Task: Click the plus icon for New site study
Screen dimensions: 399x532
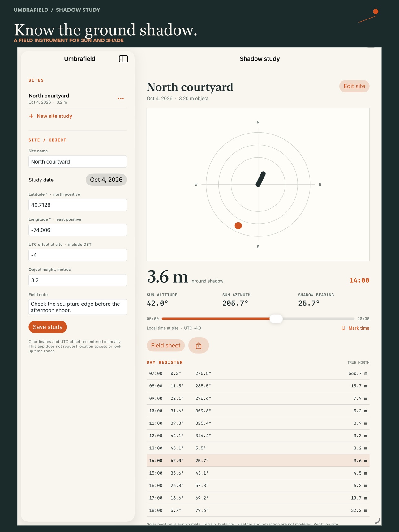Action: click(x=31, y=116)
